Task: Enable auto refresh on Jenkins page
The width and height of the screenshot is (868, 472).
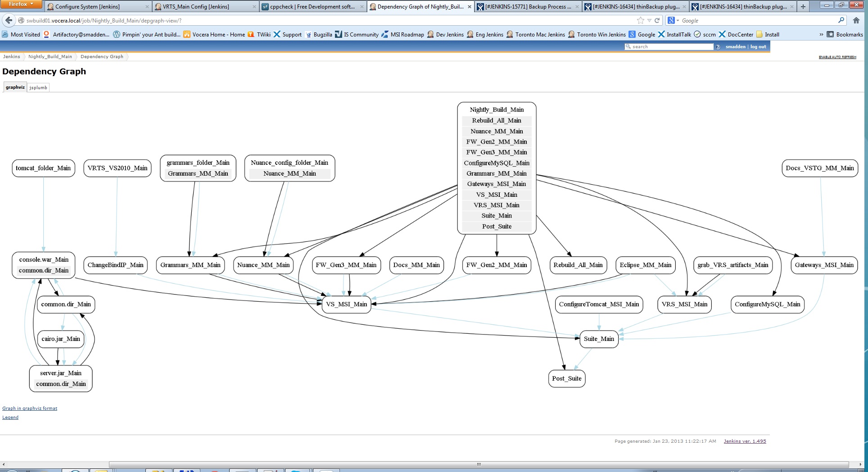Action: pyautogui.click(x=837, y=57)
